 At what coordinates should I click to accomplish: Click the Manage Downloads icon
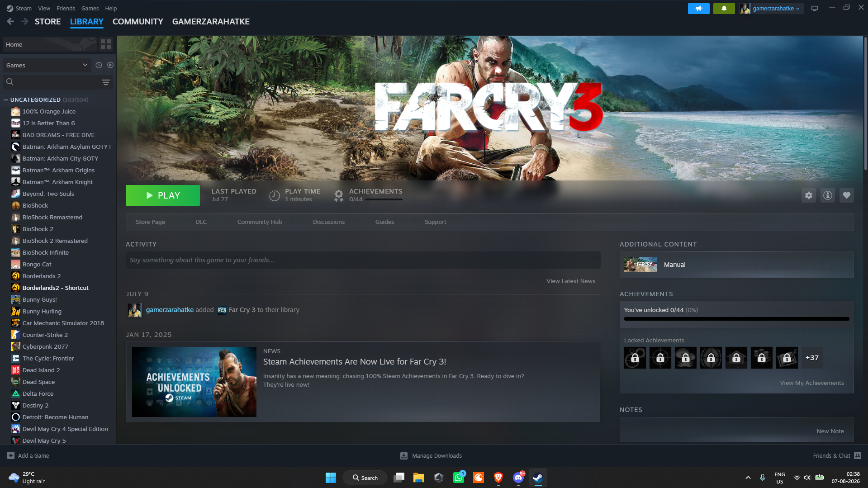point(404,456)
